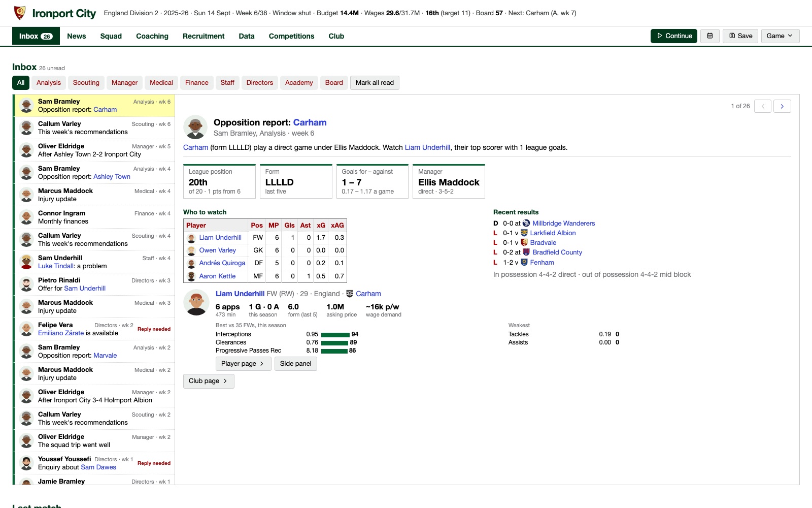Image resolution: width=812 pixels, height=508 pixels.
Task: Click Youssef Youssefi's avatar in inbox list
Action: (27, 463)
